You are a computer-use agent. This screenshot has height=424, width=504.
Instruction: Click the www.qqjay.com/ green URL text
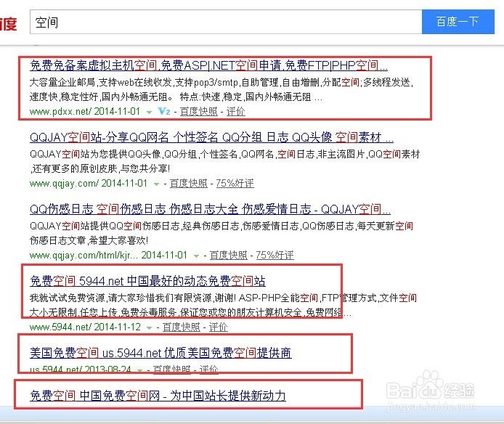64,183
